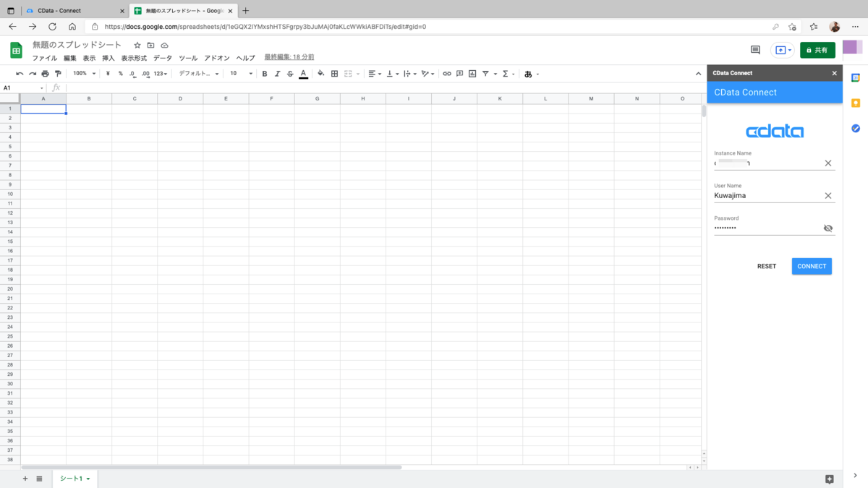Click the print icon
The width and height of the screenshot is (868, 488).
45,74
